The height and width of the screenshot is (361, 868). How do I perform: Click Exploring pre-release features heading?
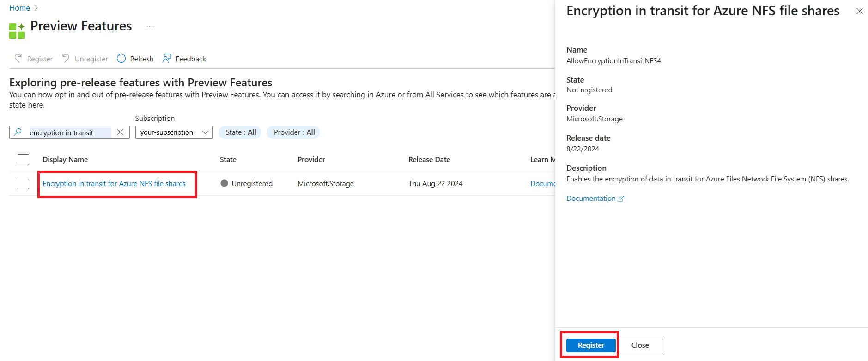click(x=141, y=82)
